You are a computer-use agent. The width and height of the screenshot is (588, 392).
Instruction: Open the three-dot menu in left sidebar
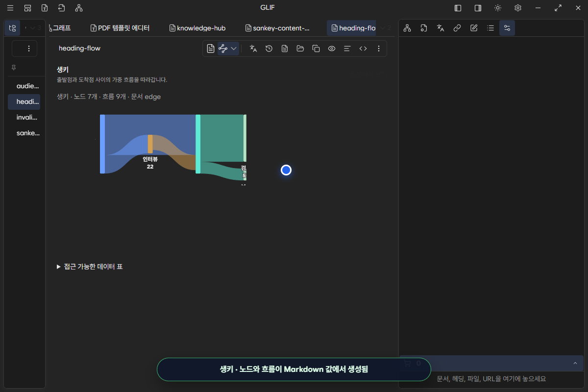pos(28,49)
